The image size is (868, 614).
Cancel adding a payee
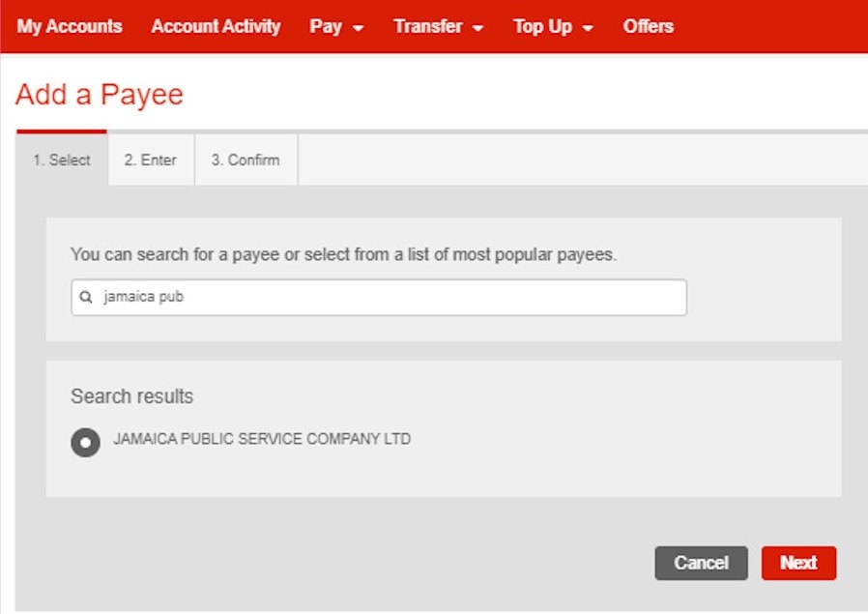pos(701,563)
